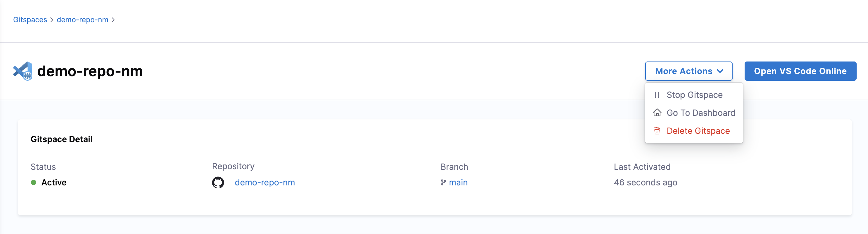Click the red trash icon in dropdown
Screen dimensions: 868x234
coord(657,131)
